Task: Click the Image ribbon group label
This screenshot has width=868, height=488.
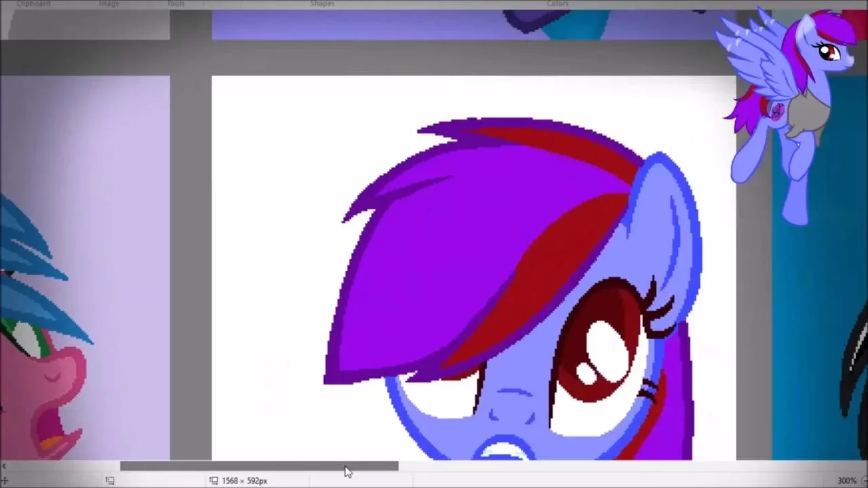Action: (x=108, y=3)
